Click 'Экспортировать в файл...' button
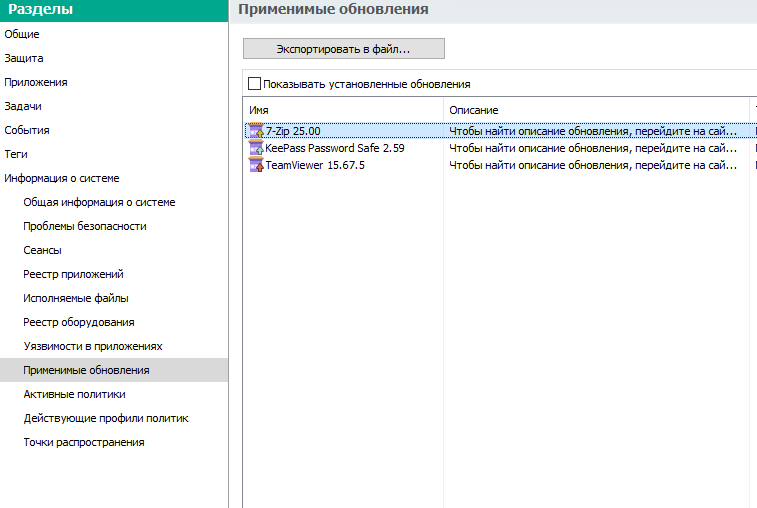 344,49
